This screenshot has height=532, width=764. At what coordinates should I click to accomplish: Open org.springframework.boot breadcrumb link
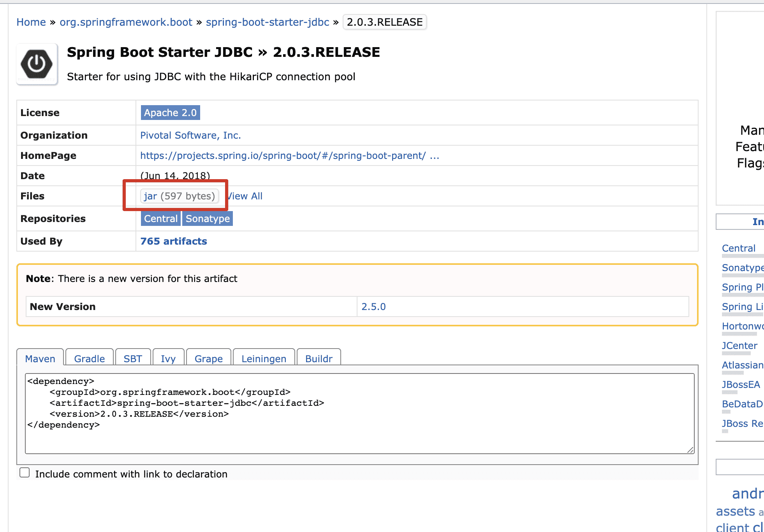click(126, 22)
